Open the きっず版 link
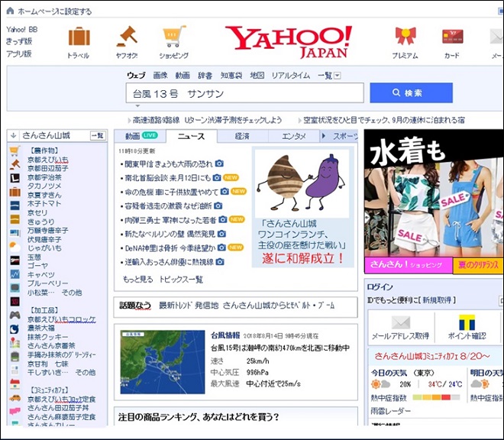The width and height of the screenshot is (504, 440). (x=19, y=41)
